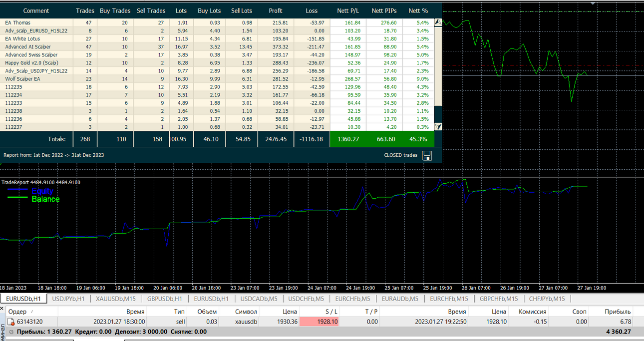
Task: Select the Wolf Scalper EA row
Action: pyautogui.click(x=217, y=79)
